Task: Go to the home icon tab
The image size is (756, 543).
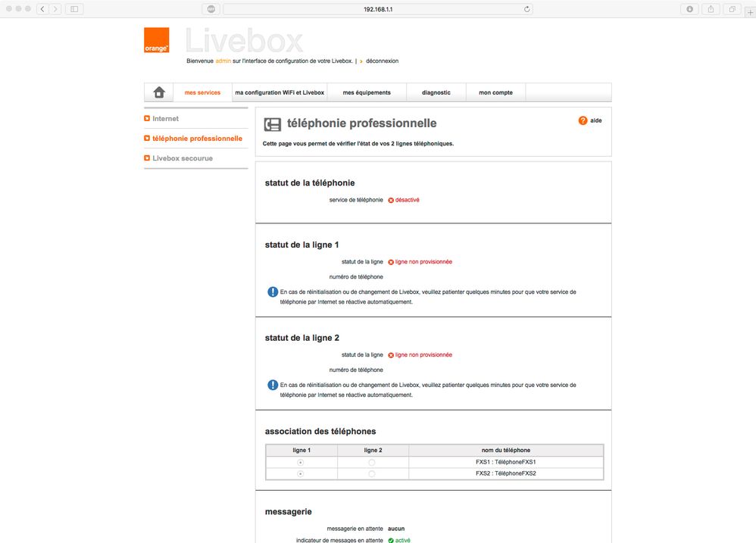Action: click(x=159, y=92)
